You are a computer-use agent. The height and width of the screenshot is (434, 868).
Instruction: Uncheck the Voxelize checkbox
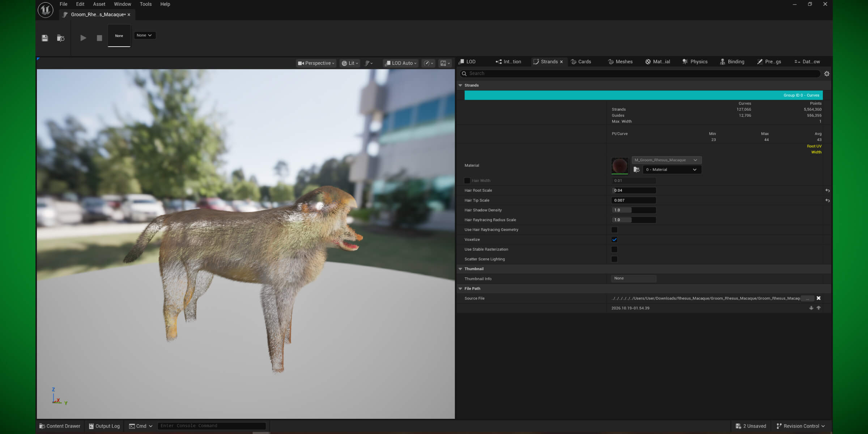pyautogui.click(x=614, y=239)
